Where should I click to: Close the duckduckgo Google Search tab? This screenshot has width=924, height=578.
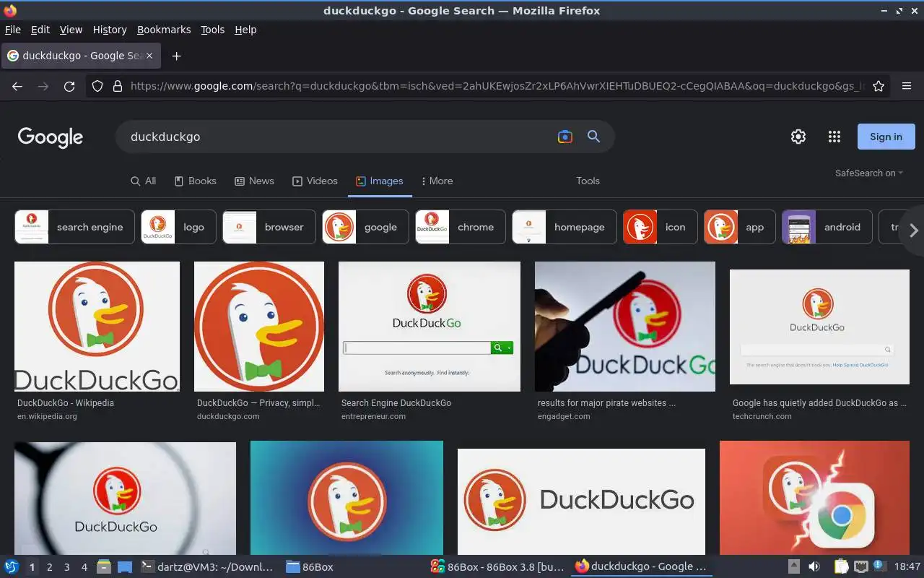[x=149, y=56]
